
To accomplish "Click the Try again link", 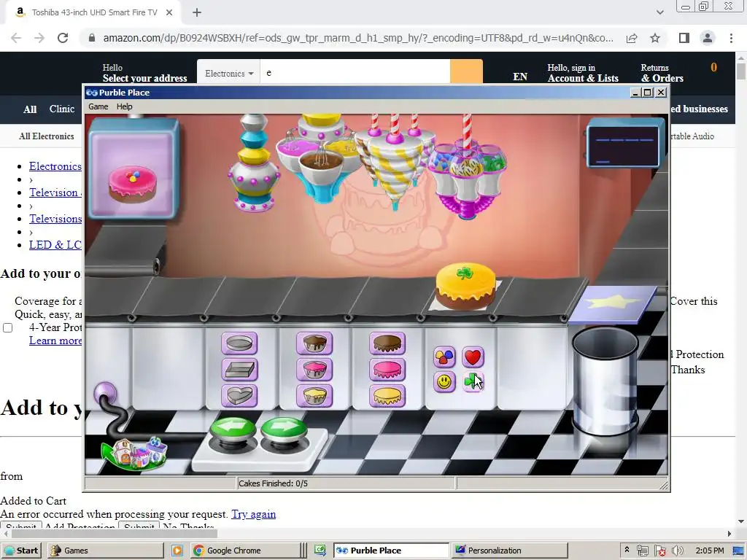I will point(253,514).
